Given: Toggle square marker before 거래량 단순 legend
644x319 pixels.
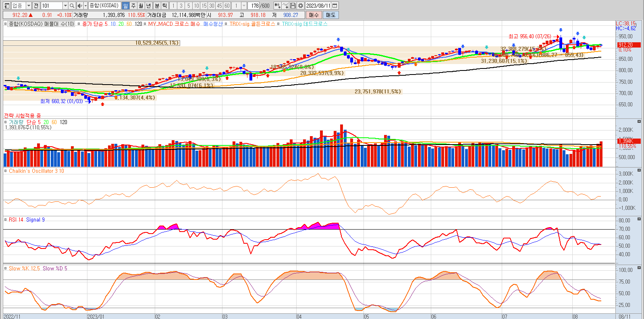Looking at the screenshot, I should click(x=6, y=122).
